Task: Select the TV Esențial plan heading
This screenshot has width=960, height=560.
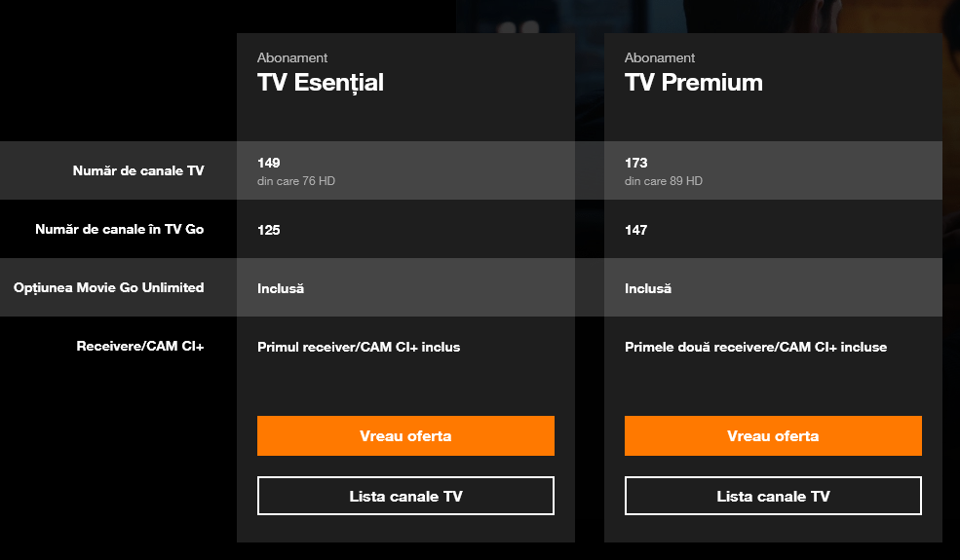Action: tap(321, 83)
